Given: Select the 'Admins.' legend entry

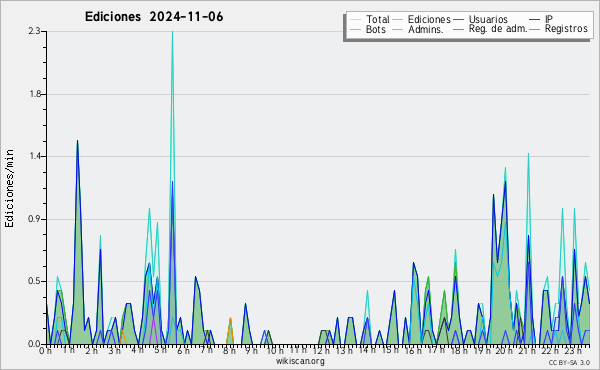Looking at the screenshot, I should [426, 29].
